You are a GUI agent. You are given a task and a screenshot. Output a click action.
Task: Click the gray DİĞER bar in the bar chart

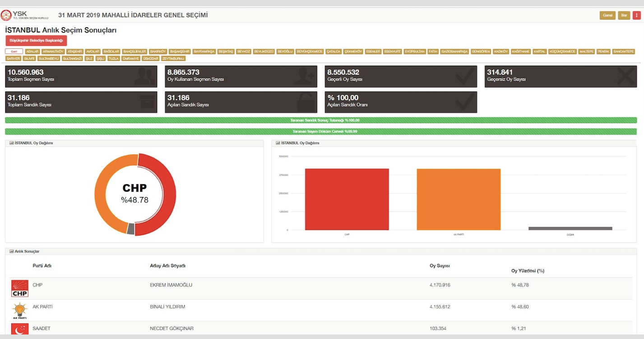[x=570, y=229]
